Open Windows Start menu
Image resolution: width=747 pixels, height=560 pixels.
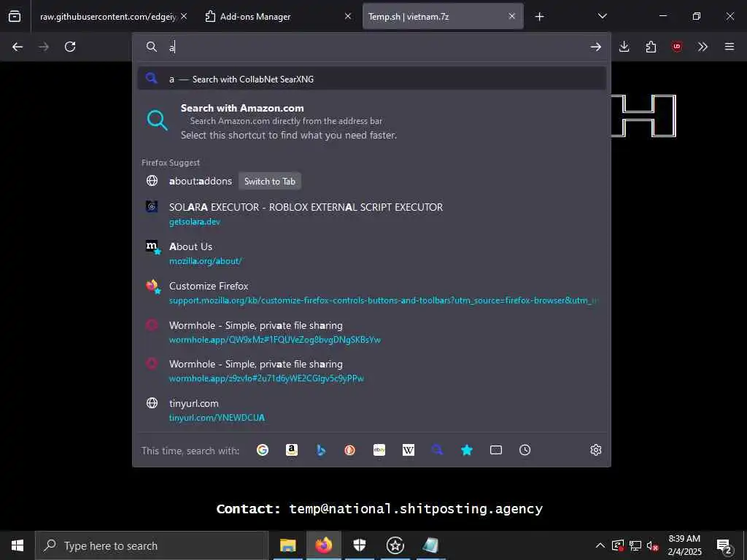(18, 545)
